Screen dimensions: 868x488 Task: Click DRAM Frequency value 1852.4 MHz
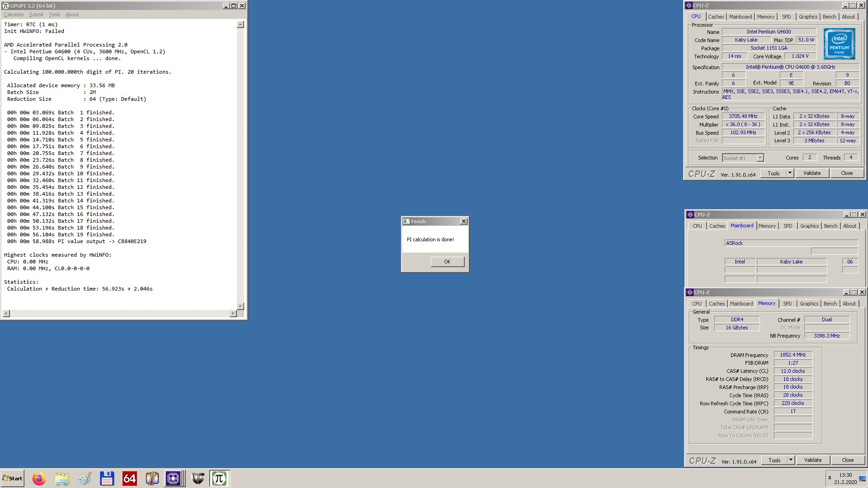point(793,355)
